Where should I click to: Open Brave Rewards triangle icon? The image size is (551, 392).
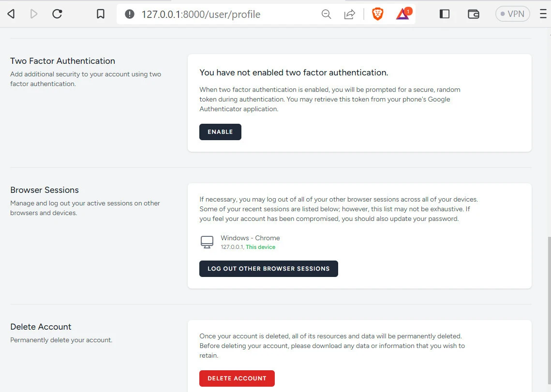402,14
